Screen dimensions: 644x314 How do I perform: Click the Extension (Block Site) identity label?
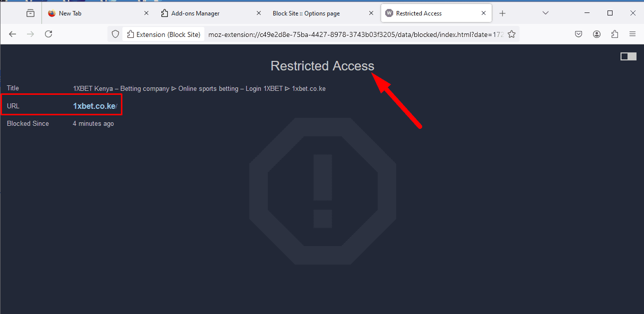164,34
